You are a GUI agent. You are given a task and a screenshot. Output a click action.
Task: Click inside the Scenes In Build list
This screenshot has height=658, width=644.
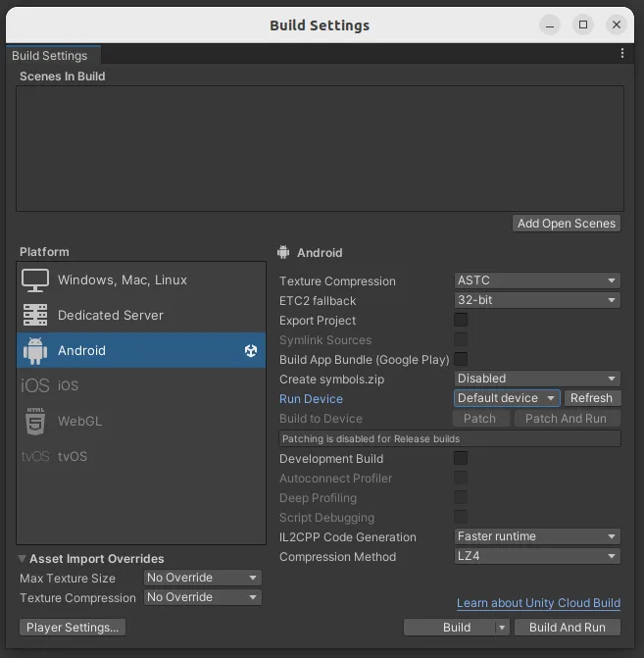tap(320, 148)
